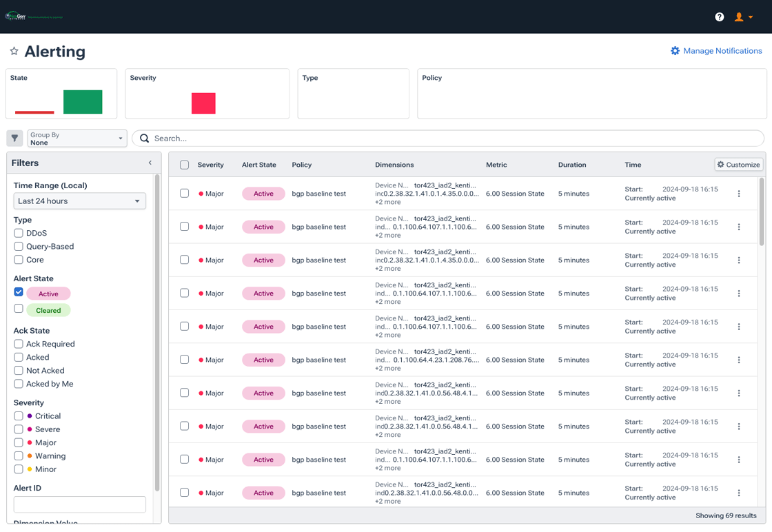Image resolution: width=772 pixels, height=532 pixels.
Task: Open the actions menu for the bottom alert row
Action: pyautogui.click(x=739, y=493)
